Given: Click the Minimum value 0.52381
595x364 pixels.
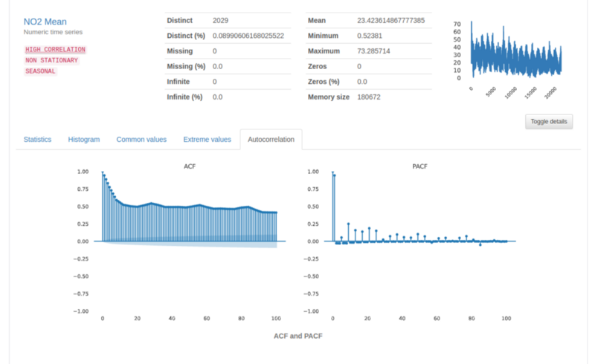Looking at the screenshot, I should [x=370, y=36].
